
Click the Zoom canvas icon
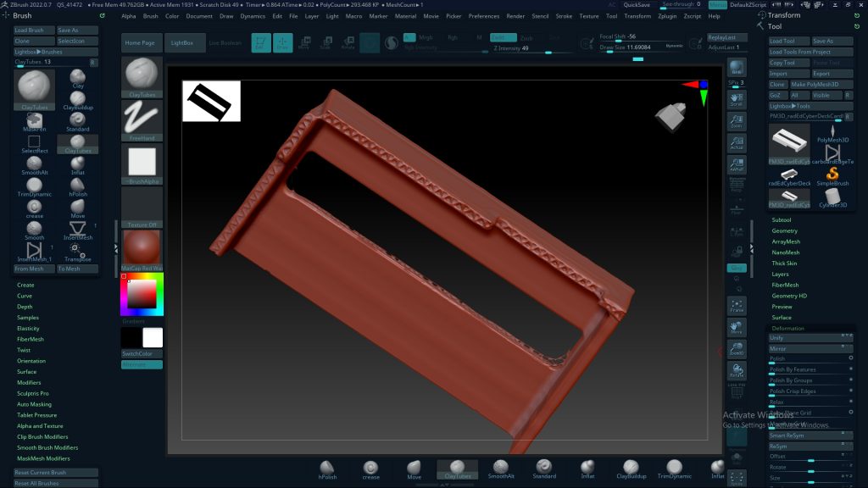(x=737, y=121)
